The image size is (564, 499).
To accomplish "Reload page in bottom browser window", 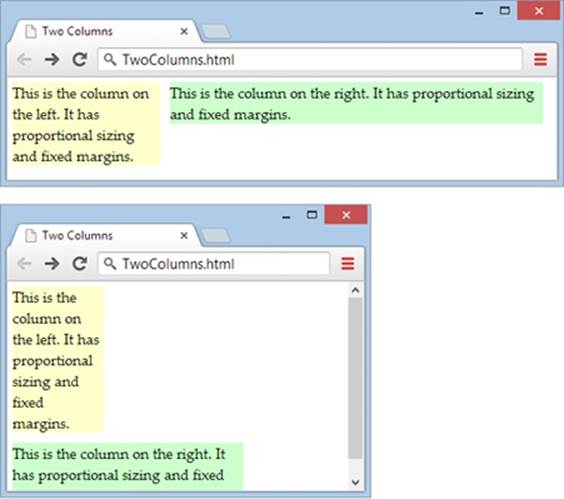I will (80, 263).
